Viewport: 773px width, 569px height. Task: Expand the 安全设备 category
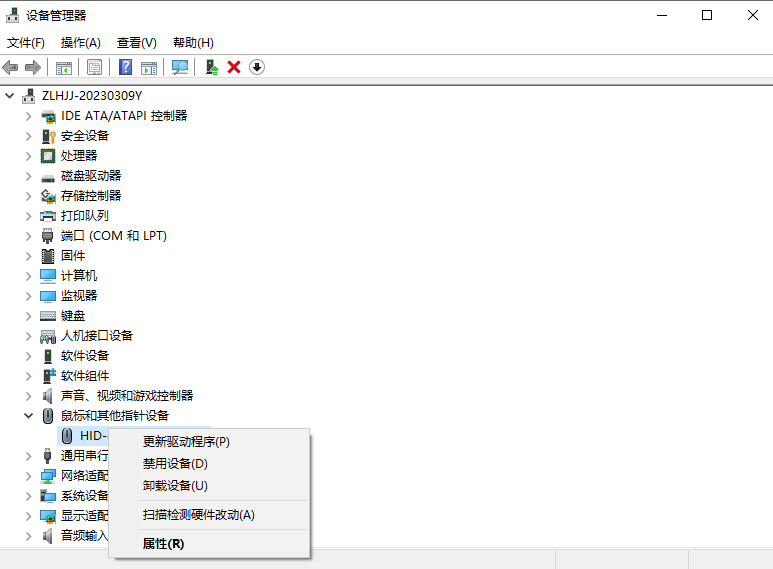pyautogui.click(x=29, y=136)
